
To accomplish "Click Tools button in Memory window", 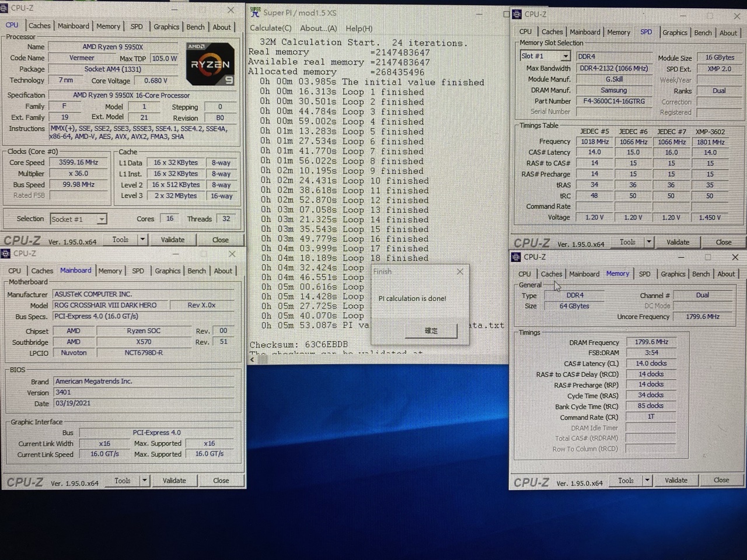I will coord(626,481).
